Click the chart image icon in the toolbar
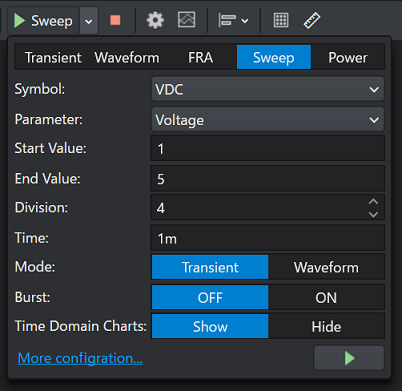The width and height of the screenshot is (402, 391). pyautogui.click(x=186, y=20)
